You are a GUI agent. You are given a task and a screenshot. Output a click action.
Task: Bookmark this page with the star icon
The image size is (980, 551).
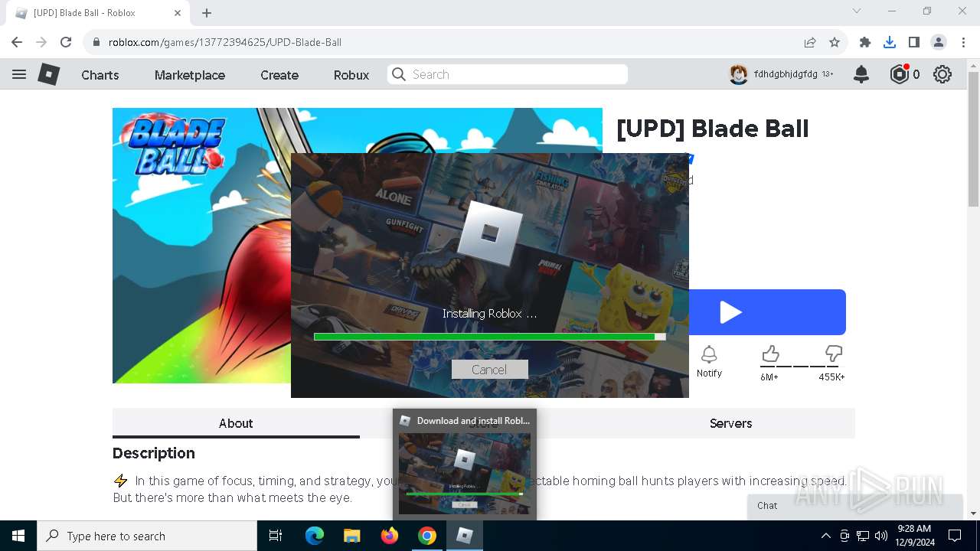click(835, 42)
